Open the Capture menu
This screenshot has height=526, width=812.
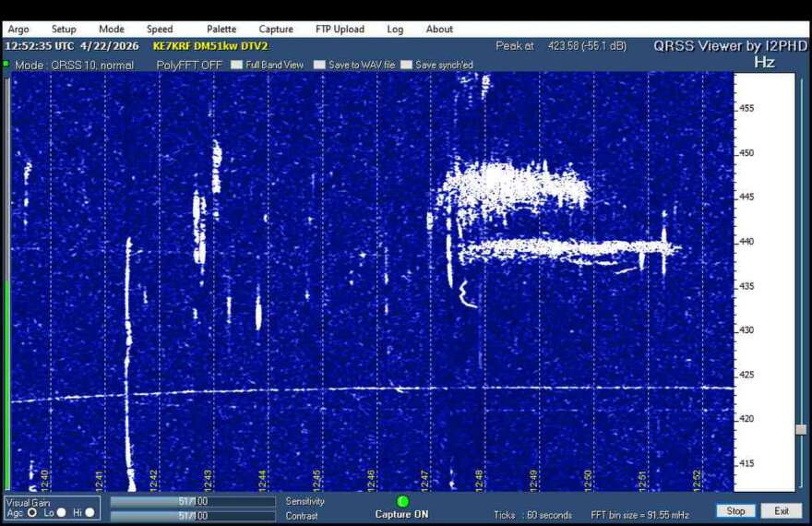pos(276,30)
